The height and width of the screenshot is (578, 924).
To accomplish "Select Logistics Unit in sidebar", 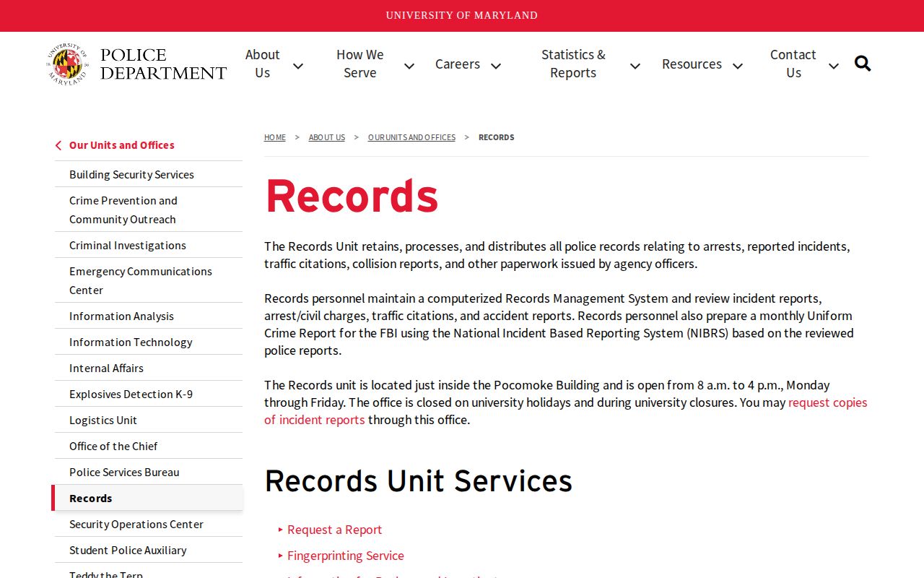I will (149, 420).
